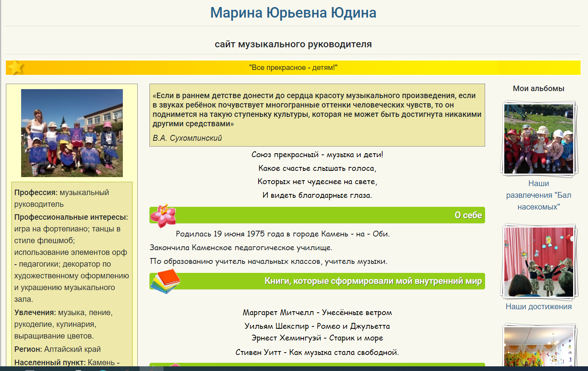
Task: Open the page title Марина Юрьевна Юдина
Action: coord(293,13)
